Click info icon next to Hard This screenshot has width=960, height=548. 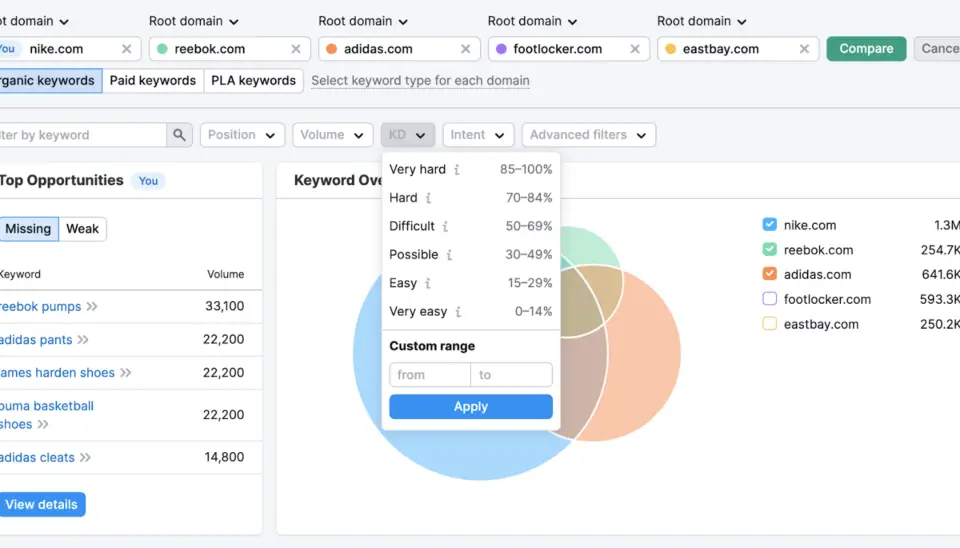[428, 198]
